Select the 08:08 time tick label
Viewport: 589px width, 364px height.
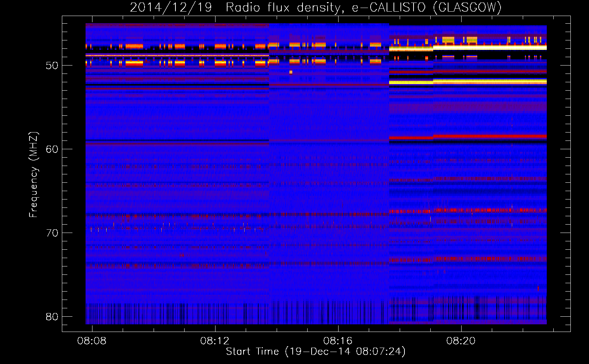point(92,341)
